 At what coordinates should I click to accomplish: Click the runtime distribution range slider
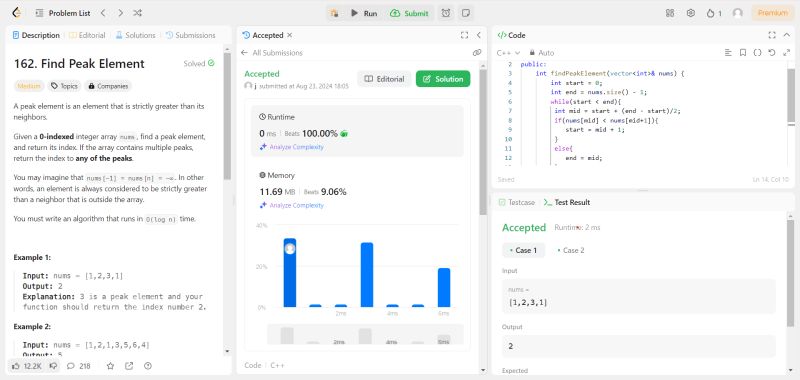(x=365, y=336)
